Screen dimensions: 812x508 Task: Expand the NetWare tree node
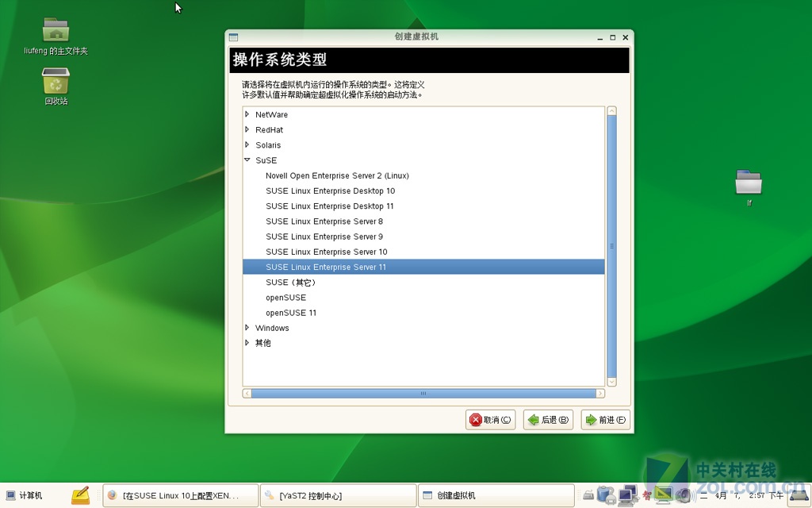[247, 114]
